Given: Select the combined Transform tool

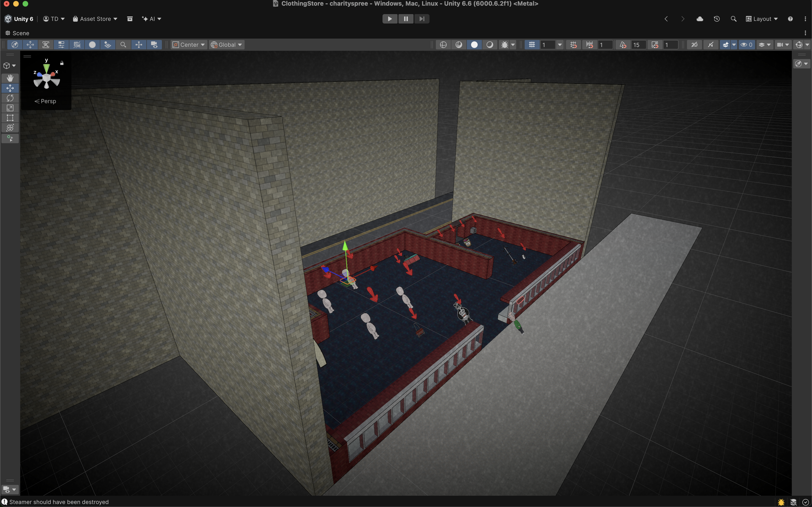Looking at the screenshot, I should pos(10,128).
